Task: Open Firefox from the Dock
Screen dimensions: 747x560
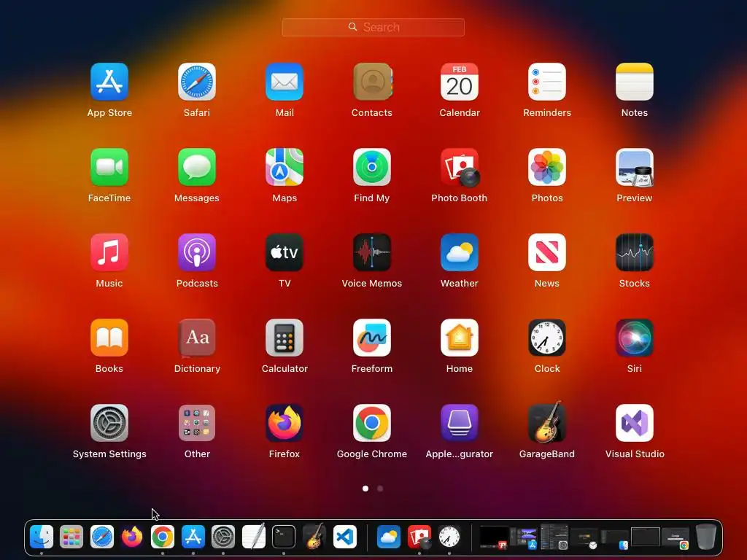Action: (132, 537)
